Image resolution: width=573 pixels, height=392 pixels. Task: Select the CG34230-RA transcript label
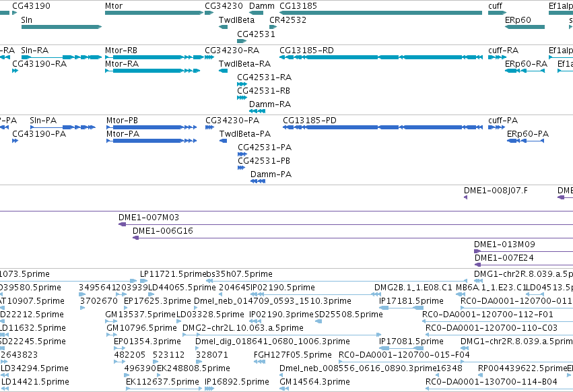232,50
